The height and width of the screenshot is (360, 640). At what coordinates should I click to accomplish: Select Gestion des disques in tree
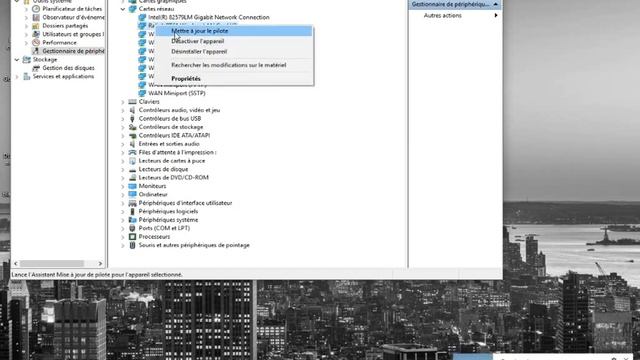(68, 68)
